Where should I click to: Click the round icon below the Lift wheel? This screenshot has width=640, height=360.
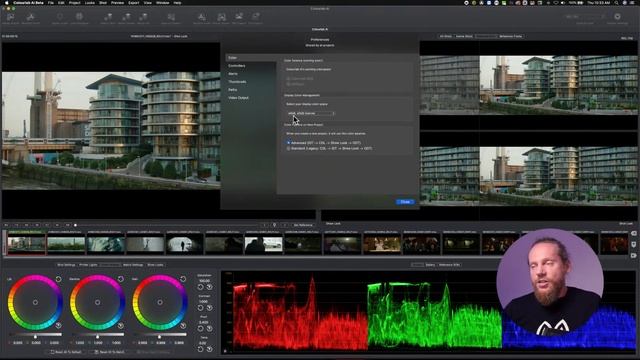click(58, 325)
